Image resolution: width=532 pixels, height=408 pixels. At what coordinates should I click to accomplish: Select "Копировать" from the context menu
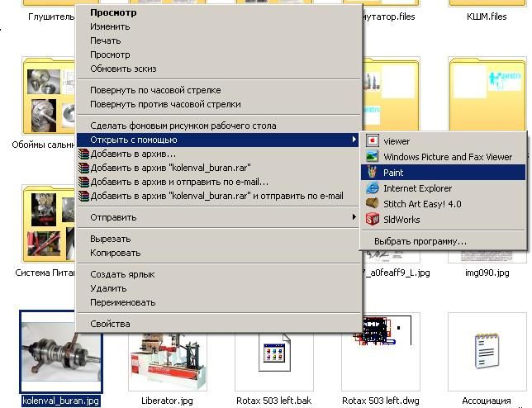pos(115,253)
